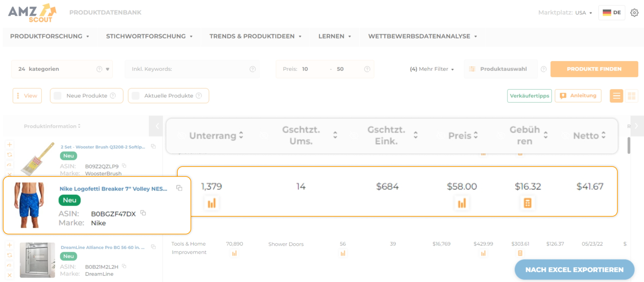Screen dimensions: 644x282
Task: Click help icon beside Produktauswahl
Action: click(543, 69)
